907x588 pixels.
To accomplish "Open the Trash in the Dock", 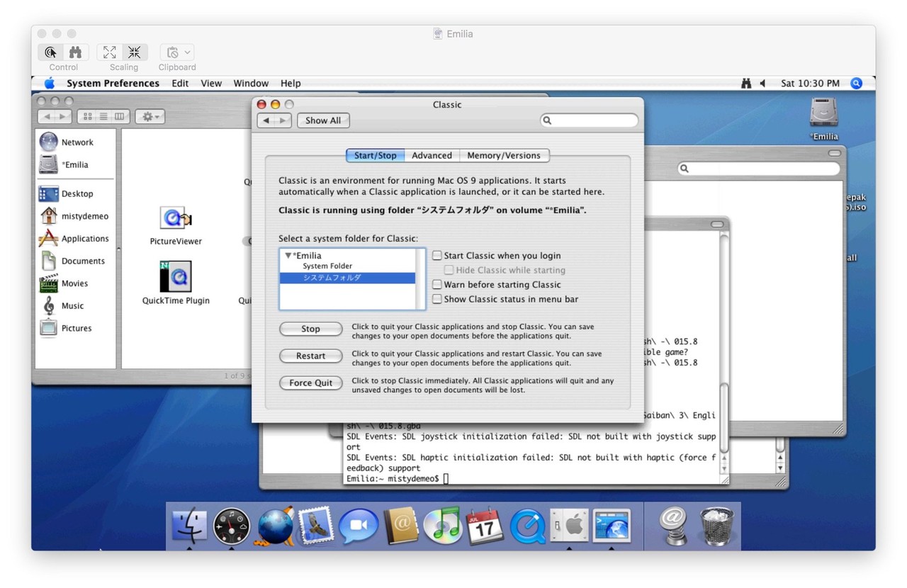I will [717, 526].
